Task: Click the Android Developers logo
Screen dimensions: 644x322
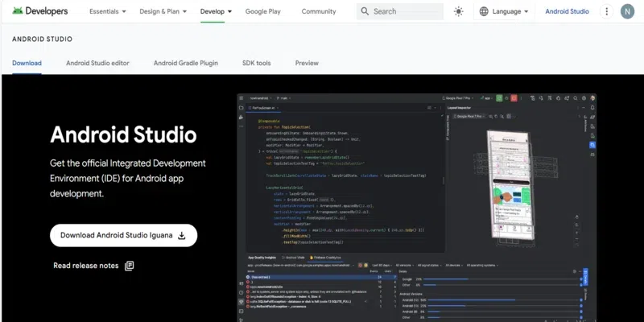Action: point(40,11)
